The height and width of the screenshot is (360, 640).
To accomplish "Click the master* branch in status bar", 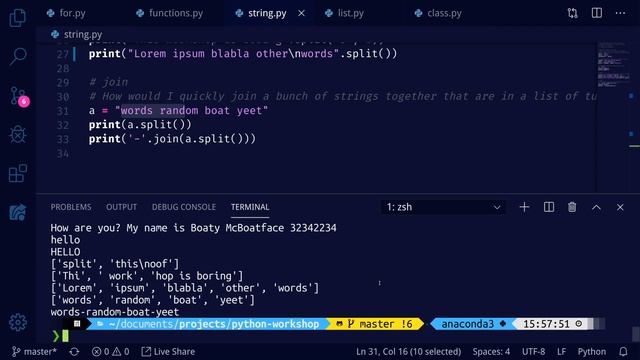I will (34, 351).
